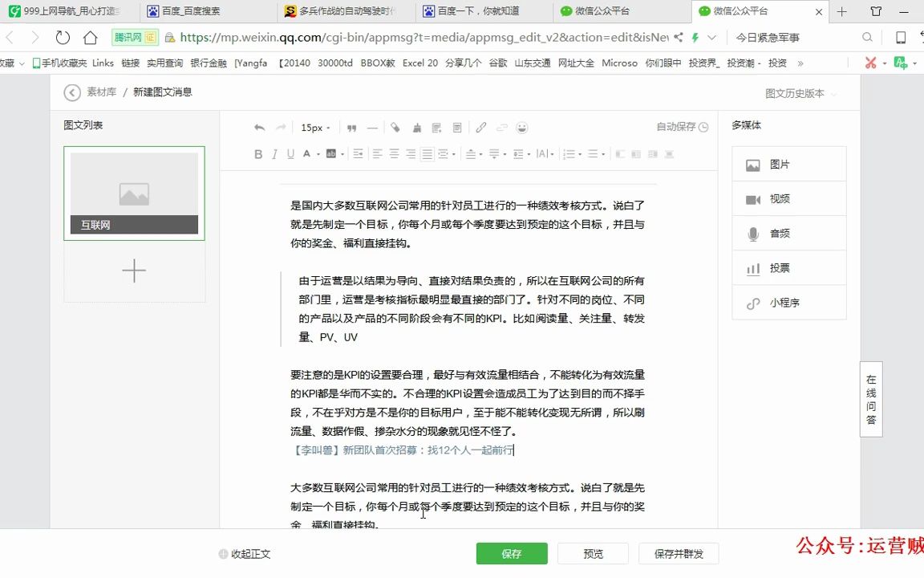
Task: Open the 音频 audio insert panel
Action: 788,233
